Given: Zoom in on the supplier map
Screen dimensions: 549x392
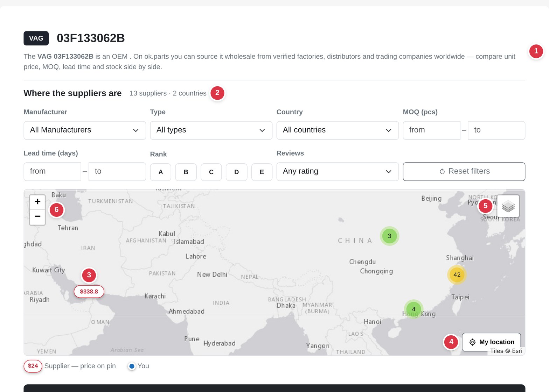Looking at the screenshot, I should point(37,202).
